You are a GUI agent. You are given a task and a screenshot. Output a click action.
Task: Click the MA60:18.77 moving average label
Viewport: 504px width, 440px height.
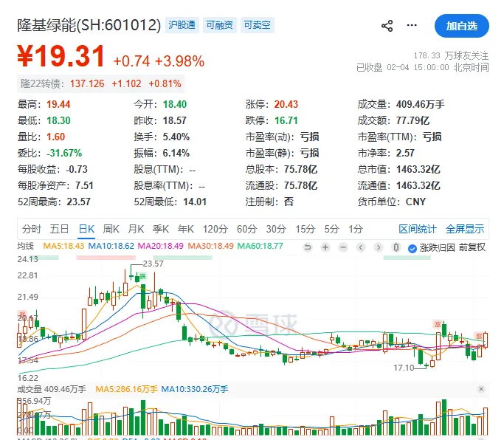click(x=260, y=246)
